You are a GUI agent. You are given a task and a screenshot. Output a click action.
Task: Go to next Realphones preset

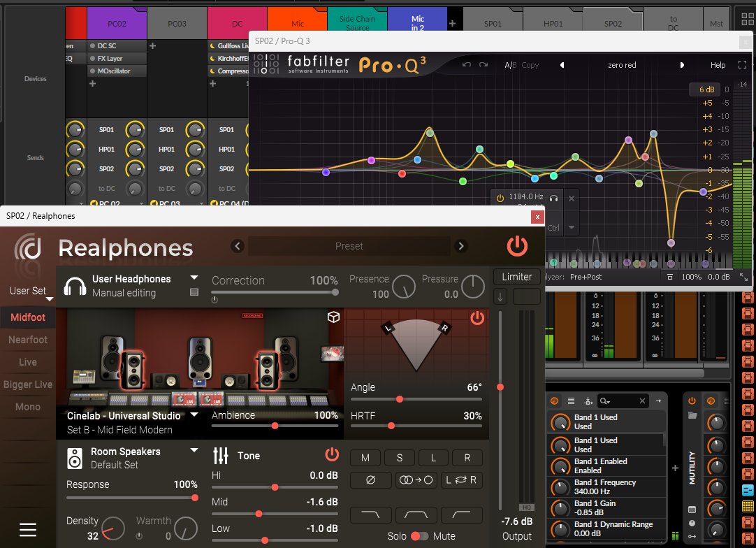click(461, 246)
